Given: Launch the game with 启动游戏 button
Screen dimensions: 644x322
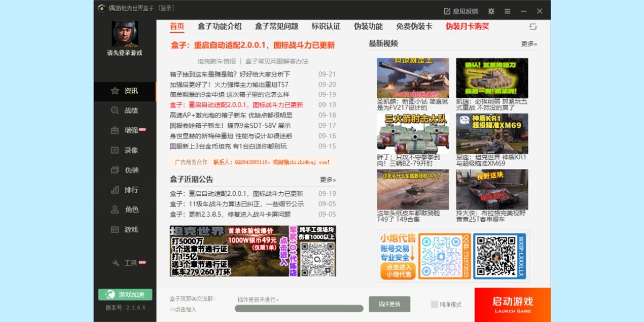Looking at the screenshot, I should (513, 304).
